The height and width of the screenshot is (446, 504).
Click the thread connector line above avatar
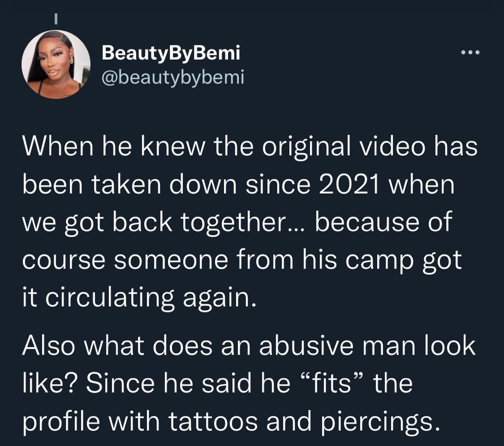coord(56,19)
